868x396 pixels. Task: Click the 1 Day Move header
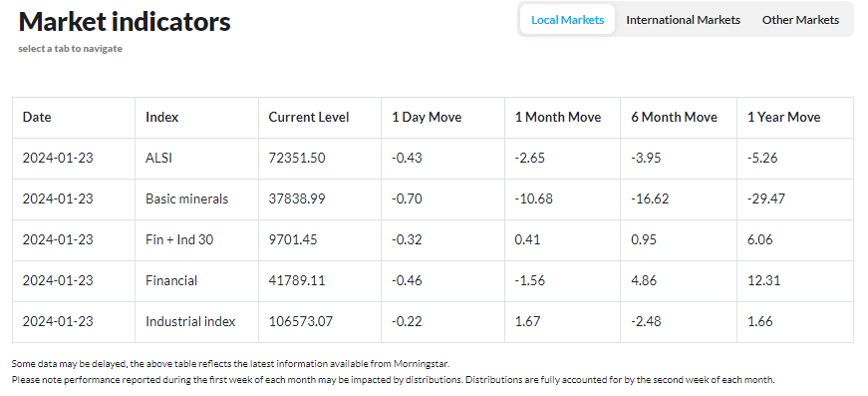click(427, 118)
